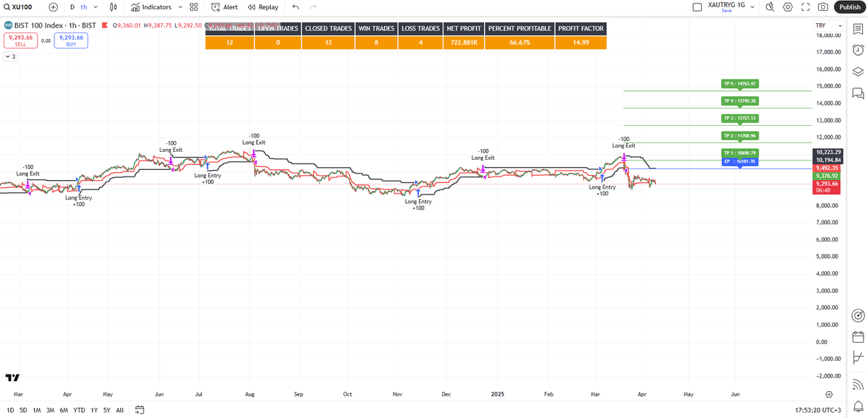This screenshot has width=868, height=418.
Task: Open the target icon panel in right sidebar
Action: pyautogui.click(x=858, y=316)
